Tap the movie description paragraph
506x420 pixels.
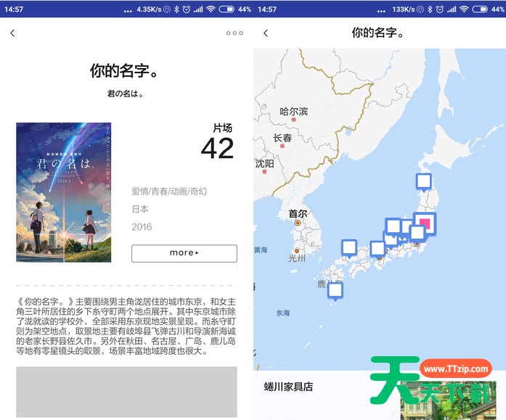126,325
